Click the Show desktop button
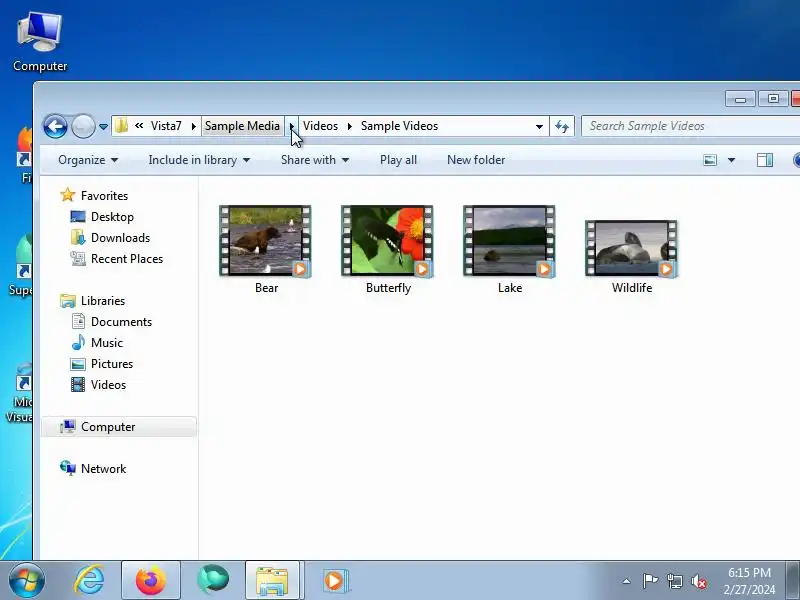 pos(792,581)
